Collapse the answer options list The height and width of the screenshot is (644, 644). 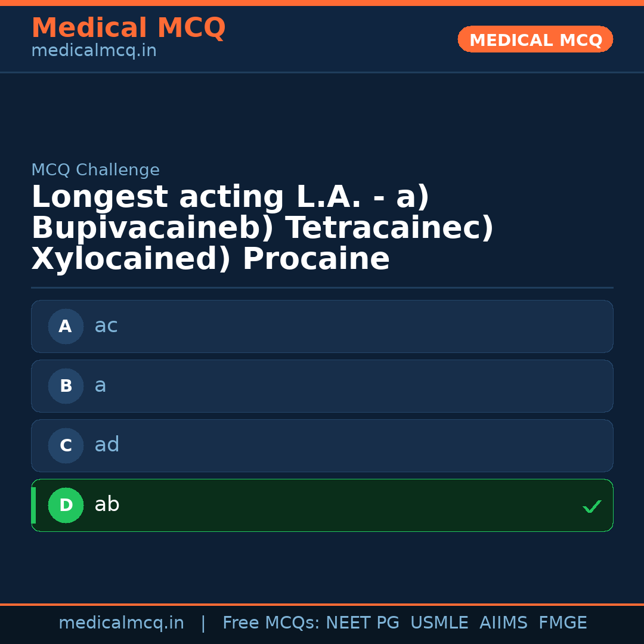322,416
